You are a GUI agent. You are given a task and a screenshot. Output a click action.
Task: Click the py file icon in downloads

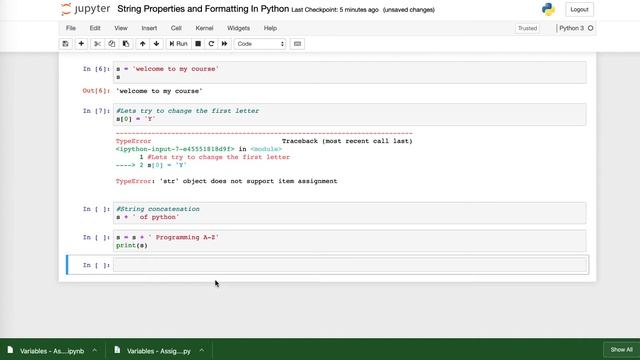pyautogui.click(x=117, y=350)
